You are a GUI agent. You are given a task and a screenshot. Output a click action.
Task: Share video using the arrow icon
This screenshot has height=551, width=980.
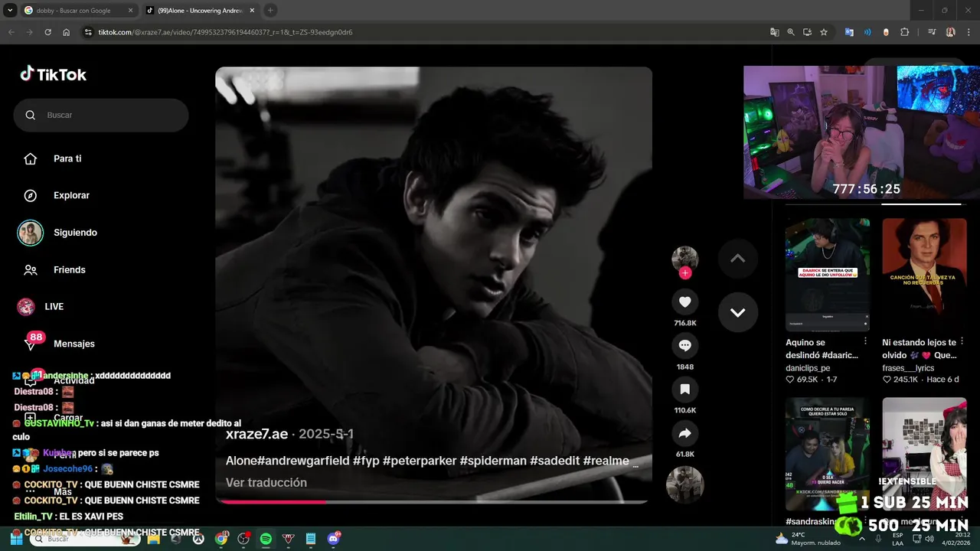pyautogui.click(x=684, y=433)
